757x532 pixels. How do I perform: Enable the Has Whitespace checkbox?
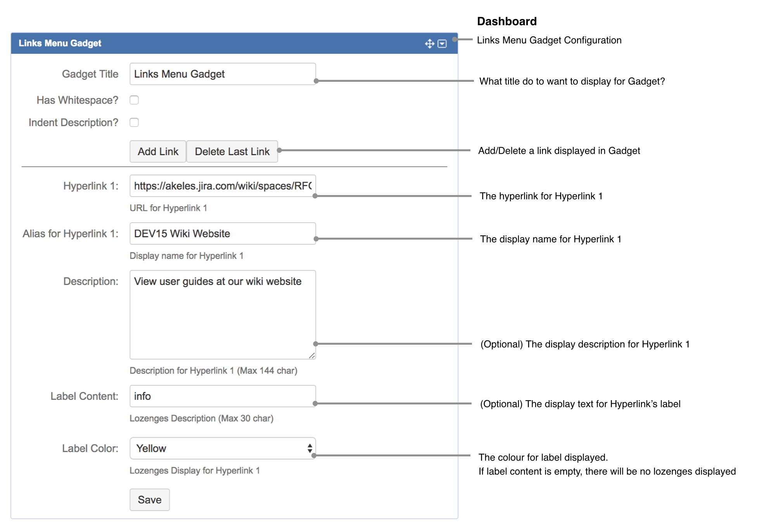pos(134,100)
